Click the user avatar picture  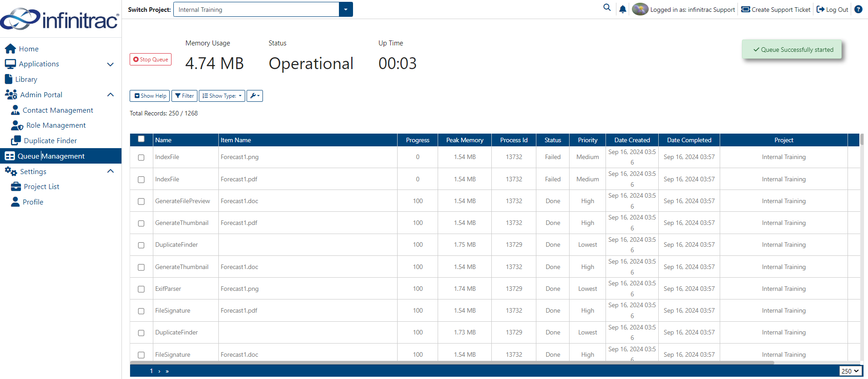(640, 9)
